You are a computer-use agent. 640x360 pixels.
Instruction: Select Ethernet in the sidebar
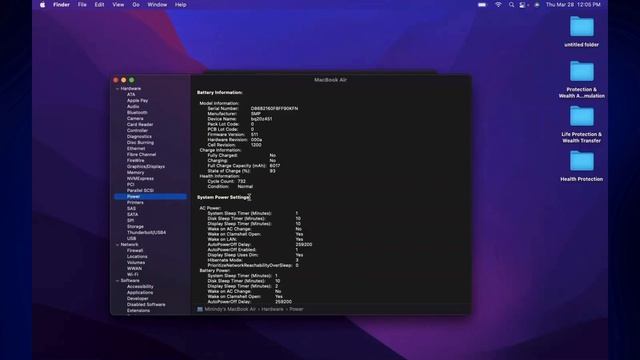point(136,149)
